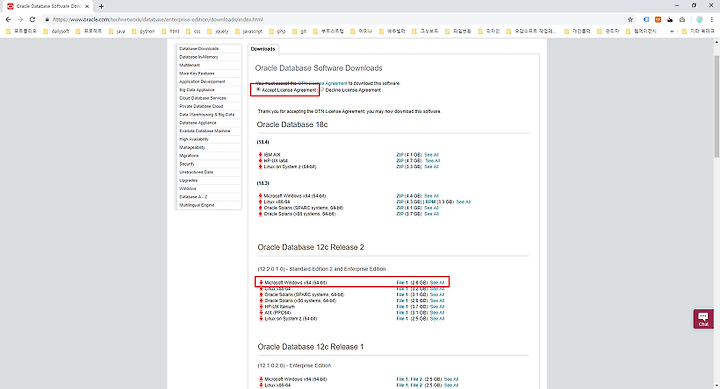The width and height of the screenshot is (720, 389).
Task: Click See All for 12c R2 Microsoft Windows x64
Action: coord(437,282)
